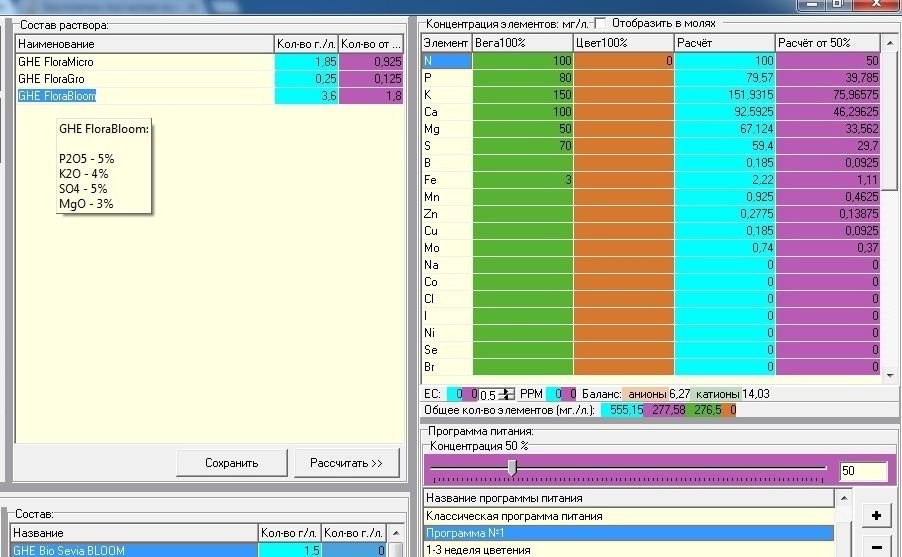Select GHE FloraMicro row in solution list
The height and width of the screenshot is (557, 902).
(x=209, y=62)
